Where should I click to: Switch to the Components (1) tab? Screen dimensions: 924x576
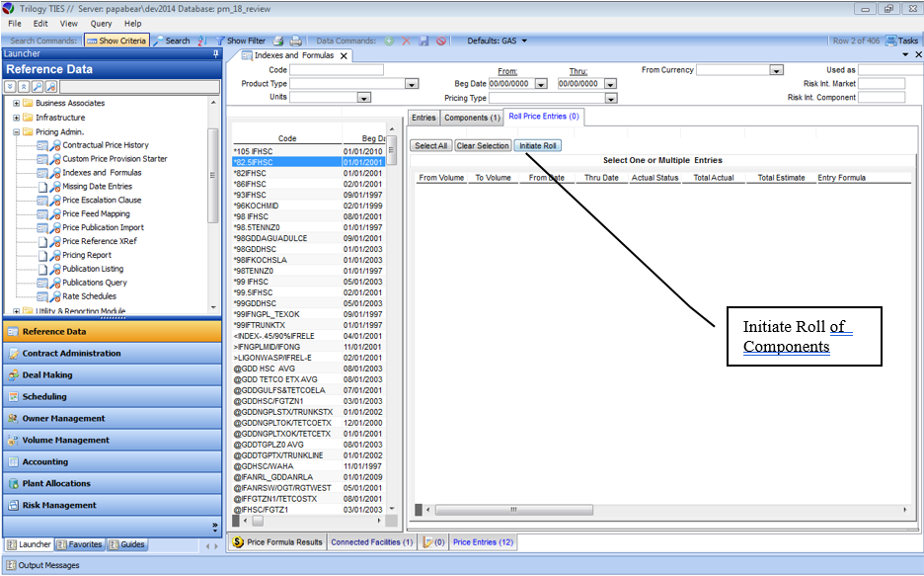click(472, 118)
